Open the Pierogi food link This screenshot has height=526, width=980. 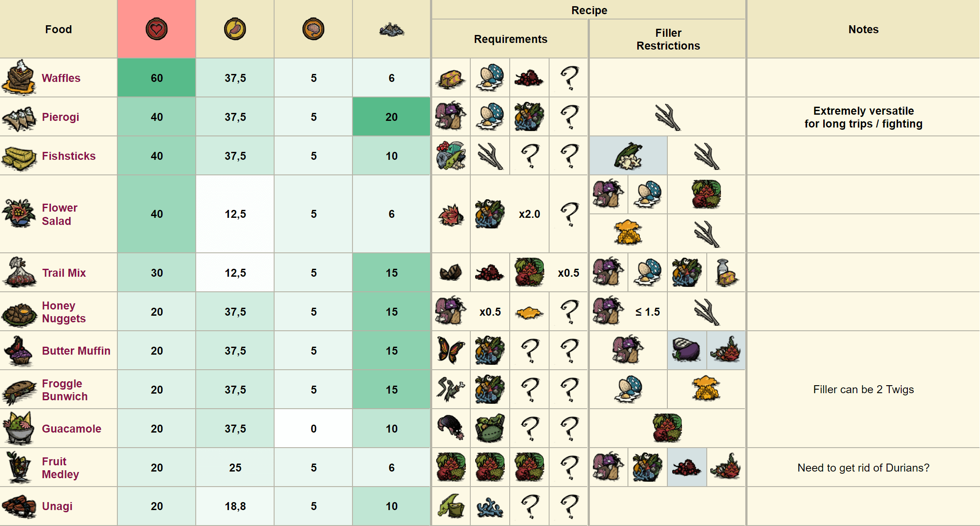coord(61,117)
